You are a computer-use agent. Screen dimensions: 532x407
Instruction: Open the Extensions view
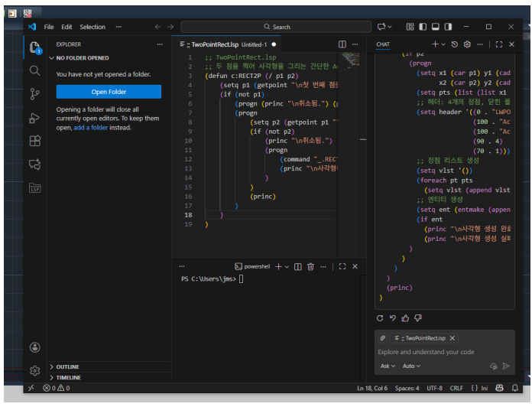34,141
